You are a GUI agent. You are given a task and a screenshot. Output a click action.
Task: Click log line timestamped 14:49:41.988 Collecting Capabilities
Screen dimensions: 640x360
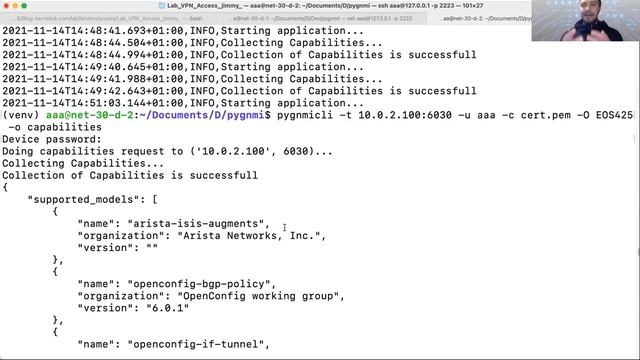tap(192, 79)
